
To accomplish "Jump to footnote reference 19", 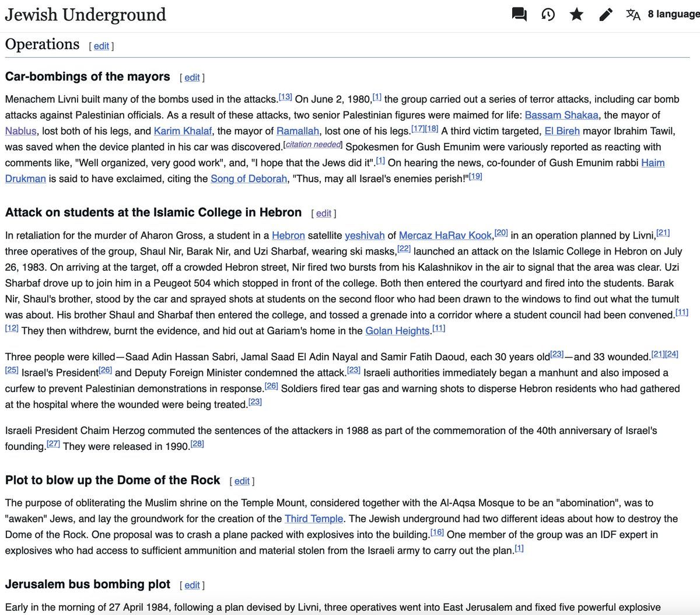I will point(475,176).
